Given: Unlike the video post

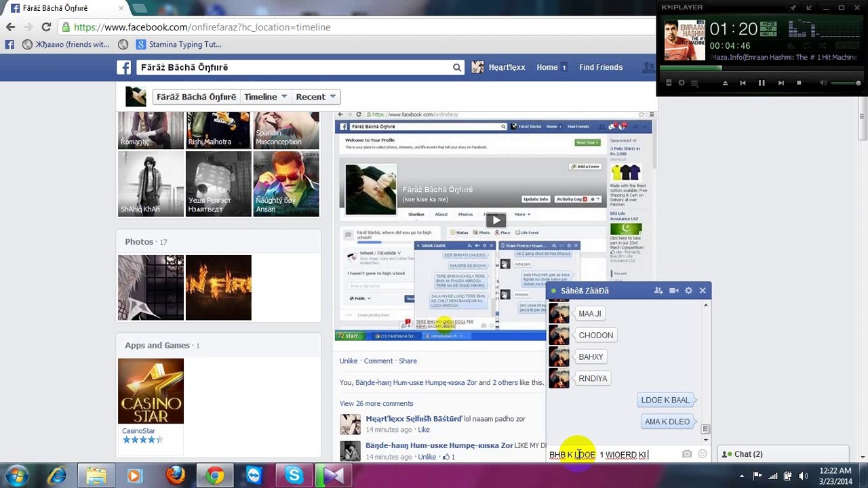Looking at the screenshot, I should pos(349,361).
